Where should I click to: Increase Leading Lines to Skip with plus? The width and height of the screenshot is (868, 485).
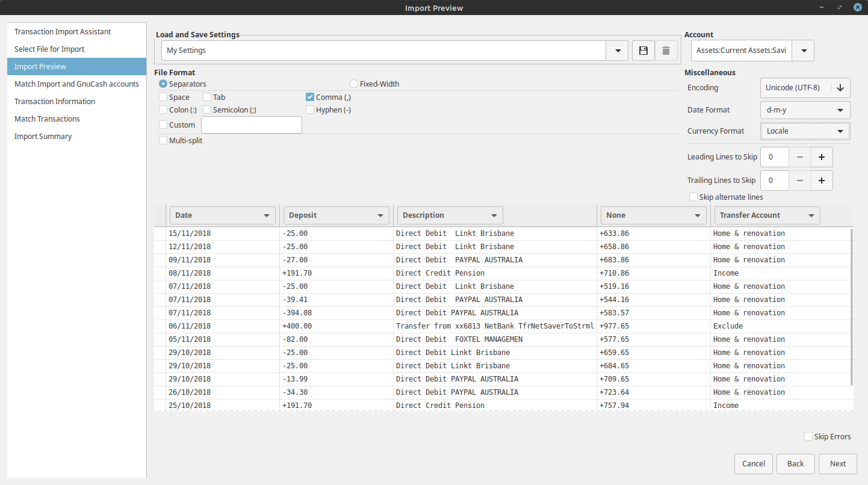coord(822,157)
